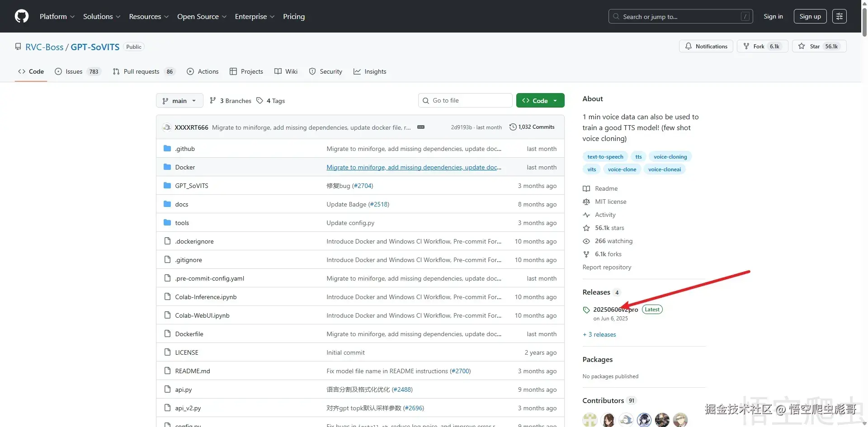Open the .dockerignore file
The width and height of the screenshot is (868, 427).
point(194,241)
